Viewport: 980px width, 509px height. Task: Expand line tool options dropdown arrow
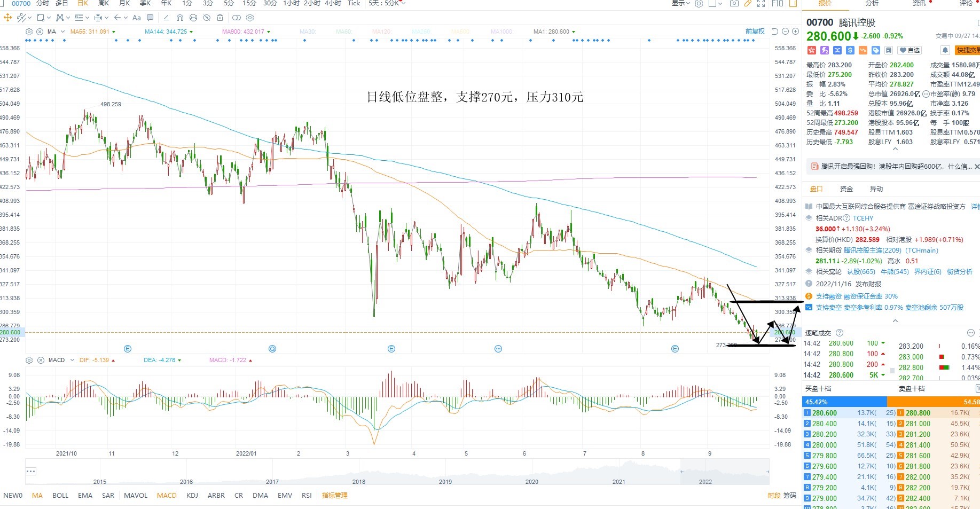(29, 18)
